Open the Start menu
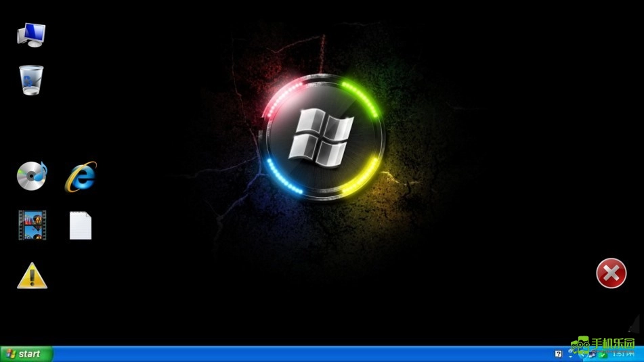The image size is (644, 362). [26, 354]
